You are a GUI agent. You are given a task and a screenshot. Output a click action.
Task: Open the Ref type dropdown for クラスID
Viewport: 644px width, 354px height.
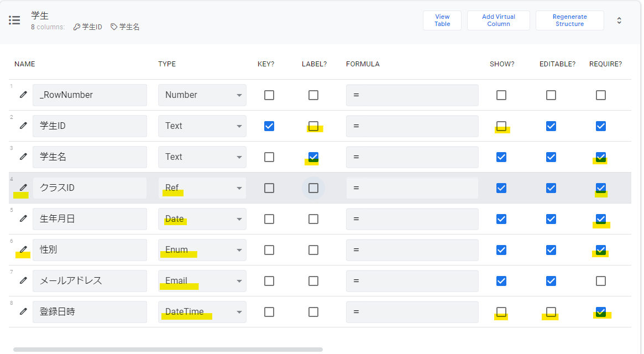(202, 188)
